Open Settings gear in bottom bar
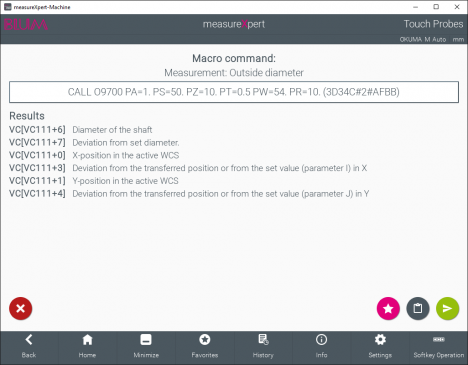 380,347
